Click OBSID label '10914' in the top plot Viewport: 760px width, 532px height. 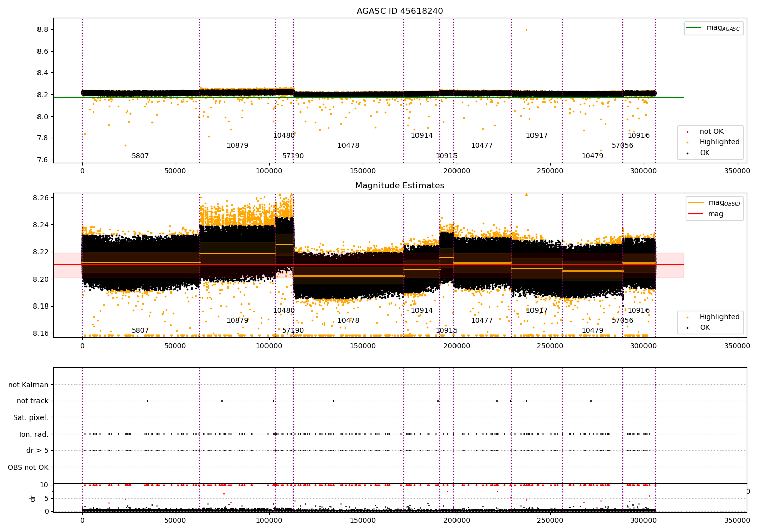422,136
